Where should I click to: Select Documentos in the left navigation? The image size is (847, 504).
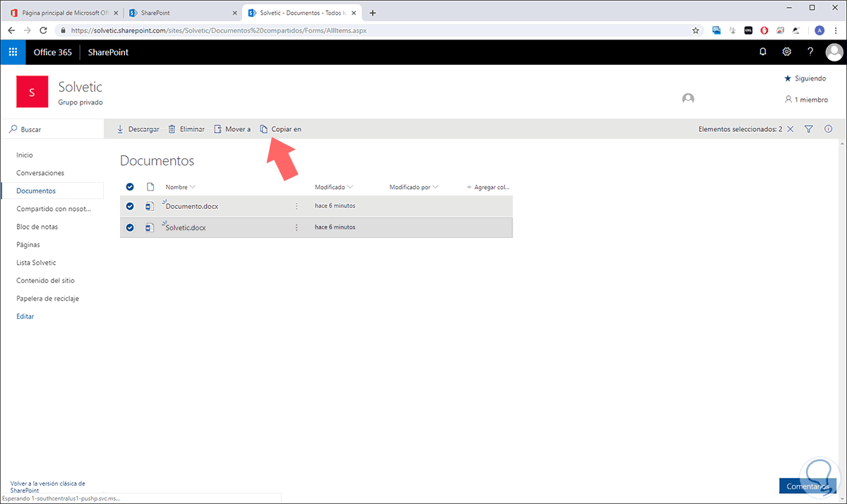point(36,191)
